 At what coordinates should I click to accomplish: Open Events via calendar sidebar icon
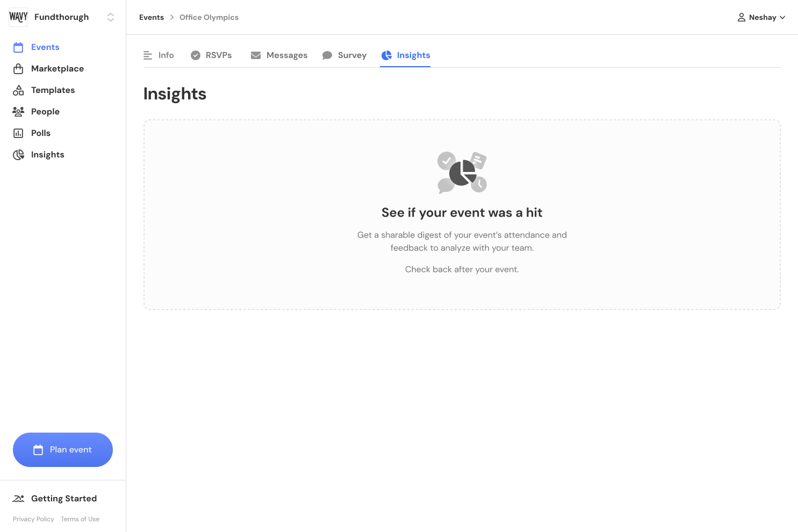pos(18,47)
